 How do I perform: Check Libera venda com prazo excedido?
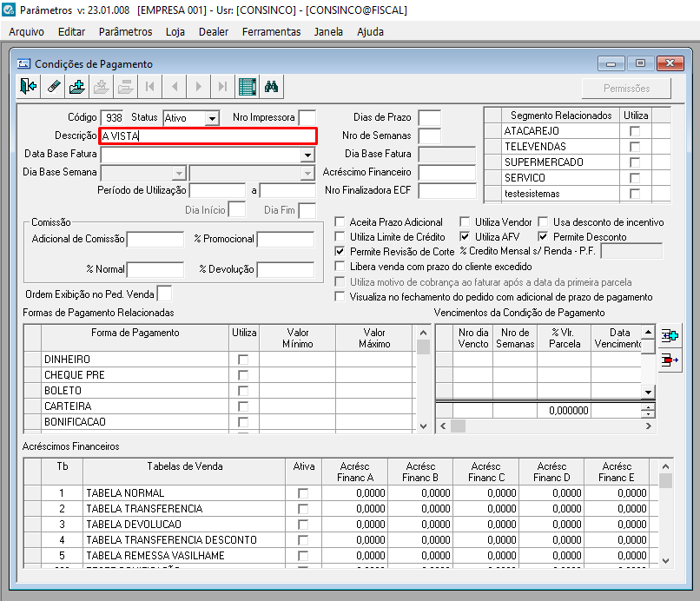pos(340,267)
